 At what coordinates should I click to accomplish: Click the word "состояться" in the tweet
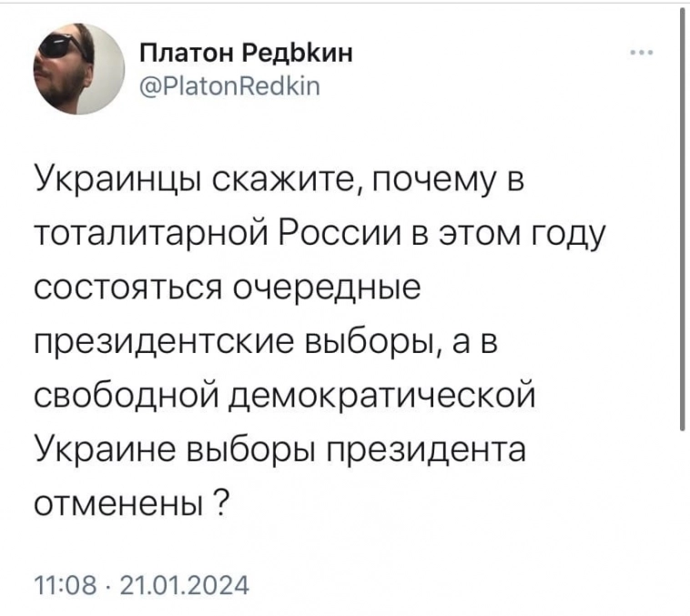127,288
